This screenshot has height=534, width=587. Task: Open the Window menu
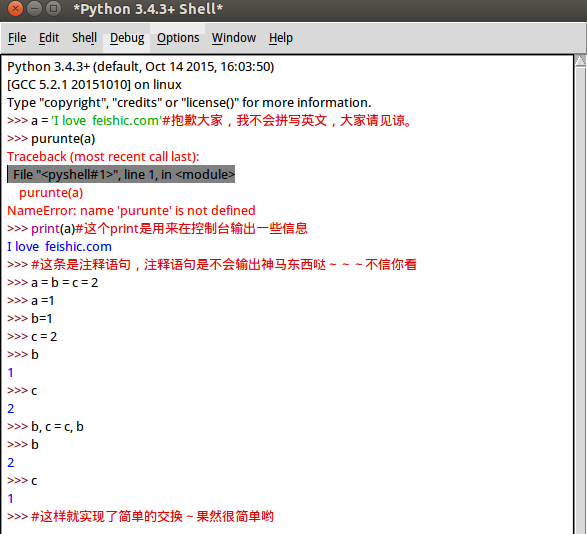tap(234, 38)
